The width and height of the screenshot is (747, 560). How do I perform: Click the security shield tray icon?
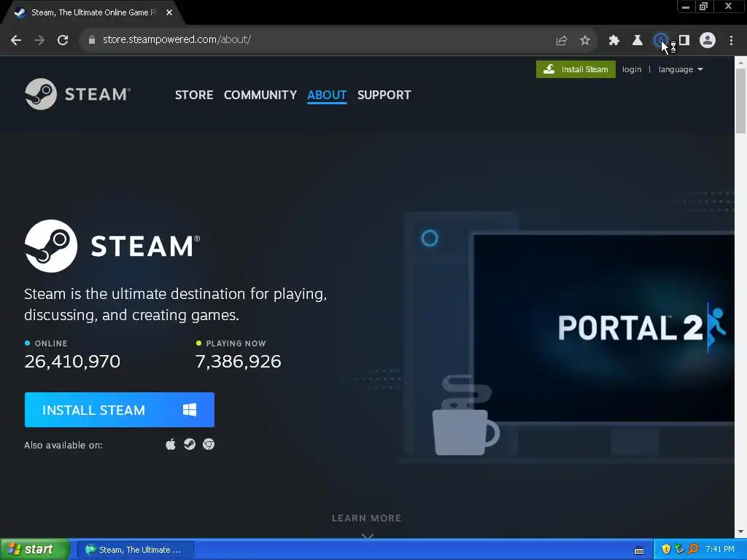(666, 550)
